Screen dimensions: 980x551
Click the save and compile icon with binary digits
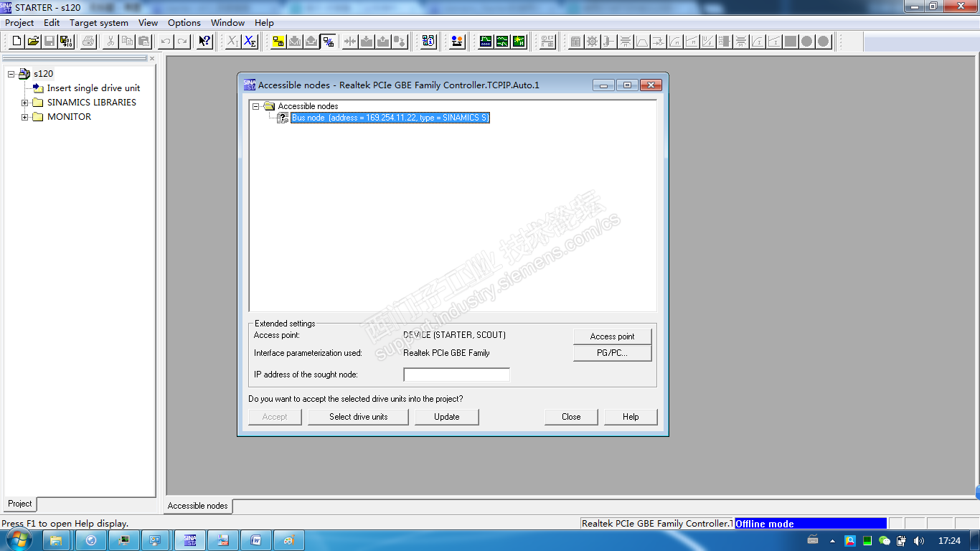(x=66, y=42)
